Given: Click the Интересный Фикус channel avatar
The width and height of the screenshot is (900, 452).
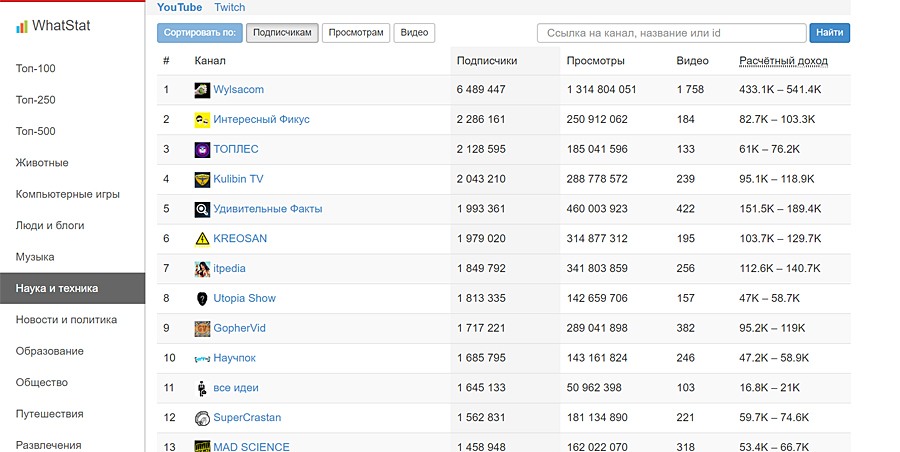Looking at the screenshot, I should tap(202, 120).
